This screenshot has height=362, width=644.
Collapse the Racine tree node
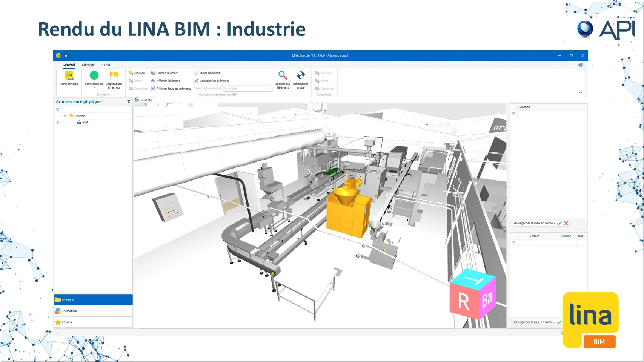[x=65, y=116]
